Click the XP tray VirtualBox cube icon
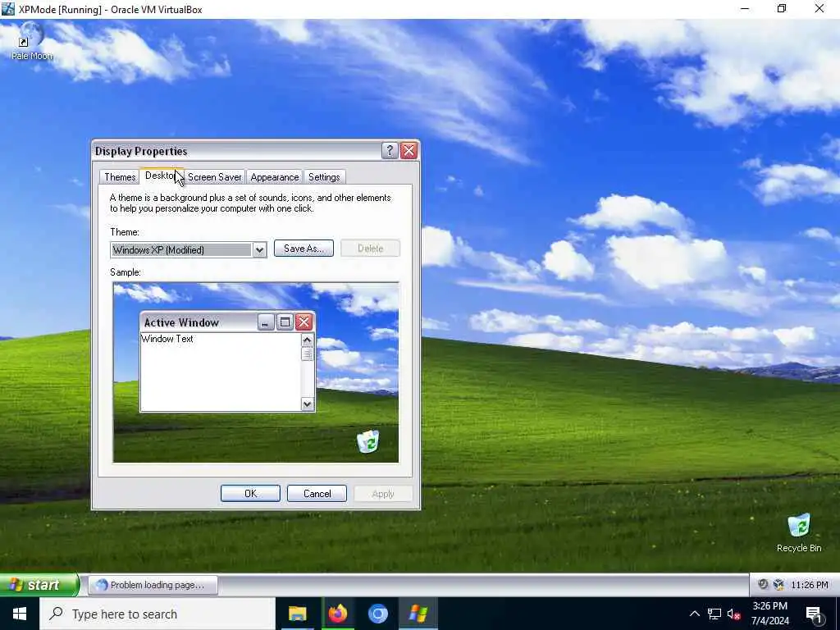The width and height of the screenshot is (840, 630). 779,584
